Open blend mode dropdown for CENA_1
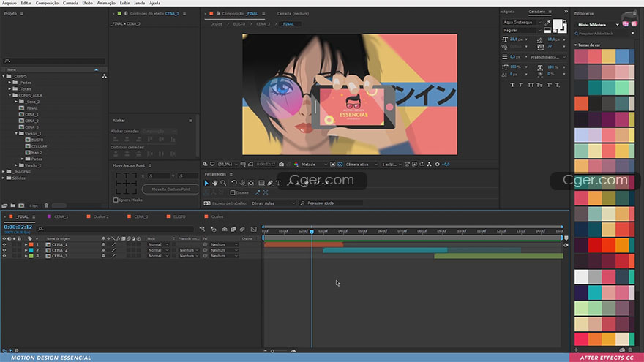Viewport: 644px width, 362px height. click(x=158, y=244)
